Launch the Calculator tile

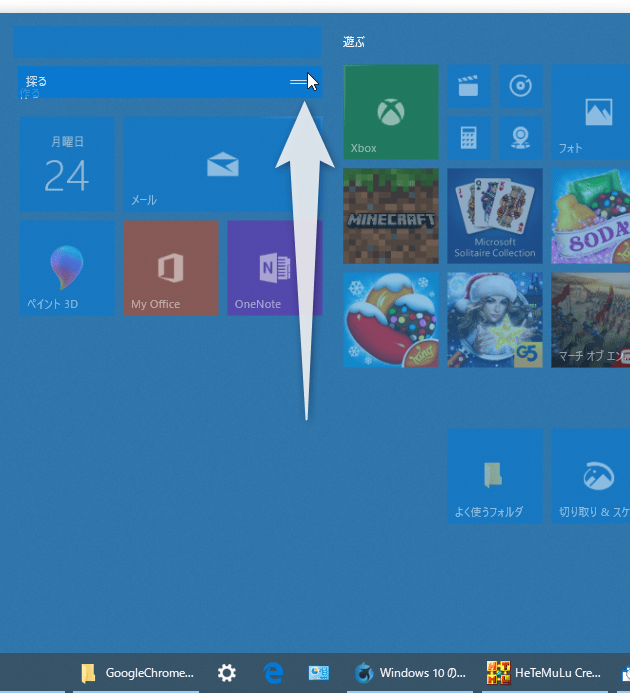pos(469,138)
